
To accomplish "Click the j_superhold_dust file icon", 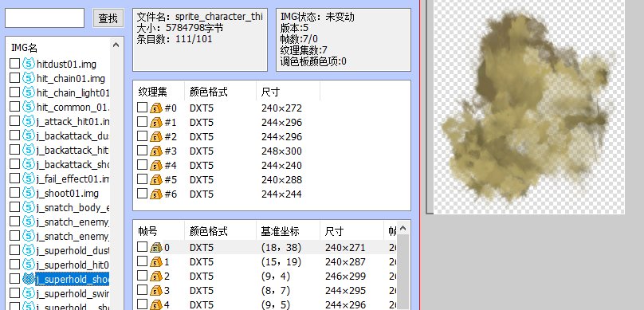I will coord(29,250).
